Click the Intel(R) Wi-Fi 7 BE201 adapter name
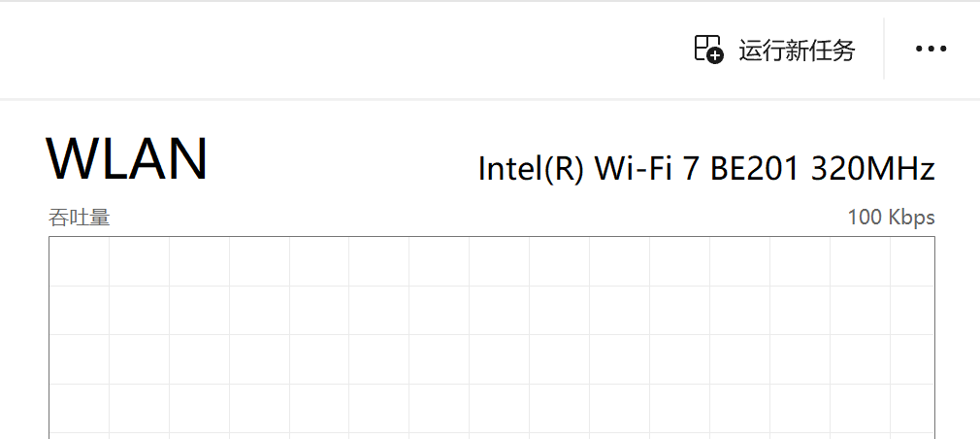 click(706, 169)
